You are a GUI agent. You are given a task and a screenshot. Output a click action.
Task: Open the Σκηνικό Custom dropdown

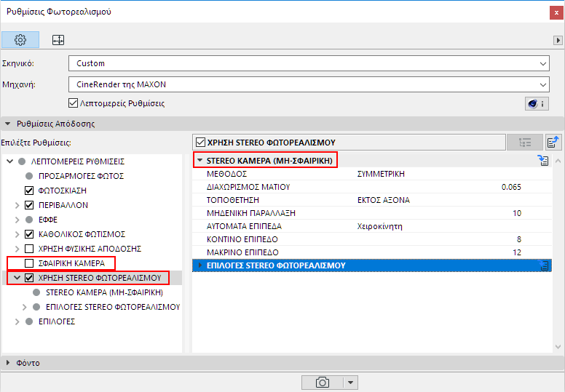click(x=309, y=63)
